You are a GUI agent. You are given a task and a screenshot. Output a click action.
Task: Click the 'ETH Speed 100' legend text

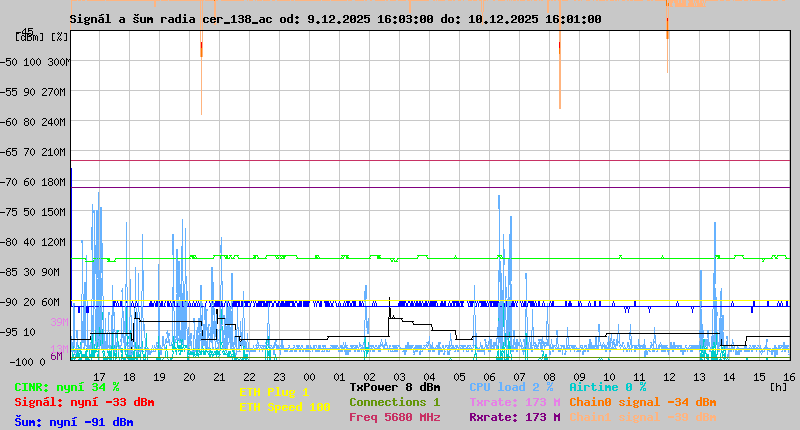[285, 407]
